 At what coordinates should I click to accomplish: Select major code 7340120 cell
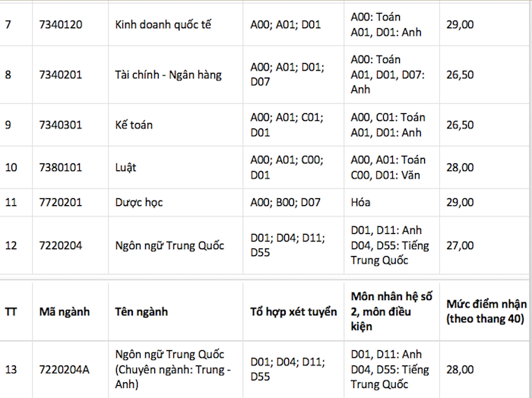click(x=61, y=24)
